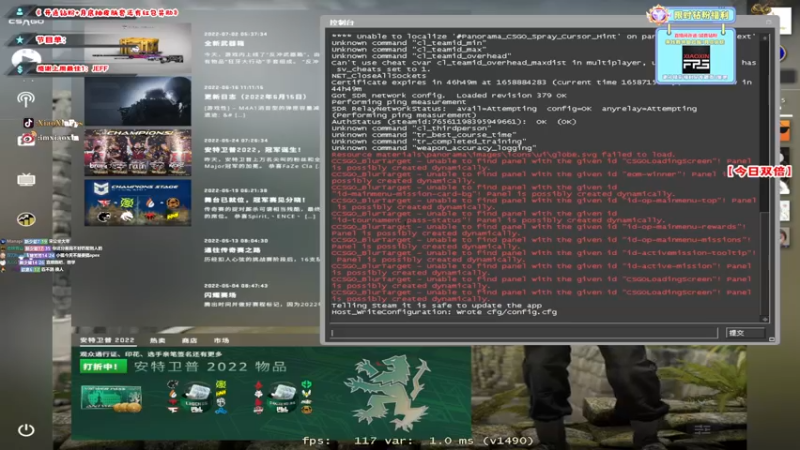Click date stamp 2022-05-13 08:04:30

235,240
